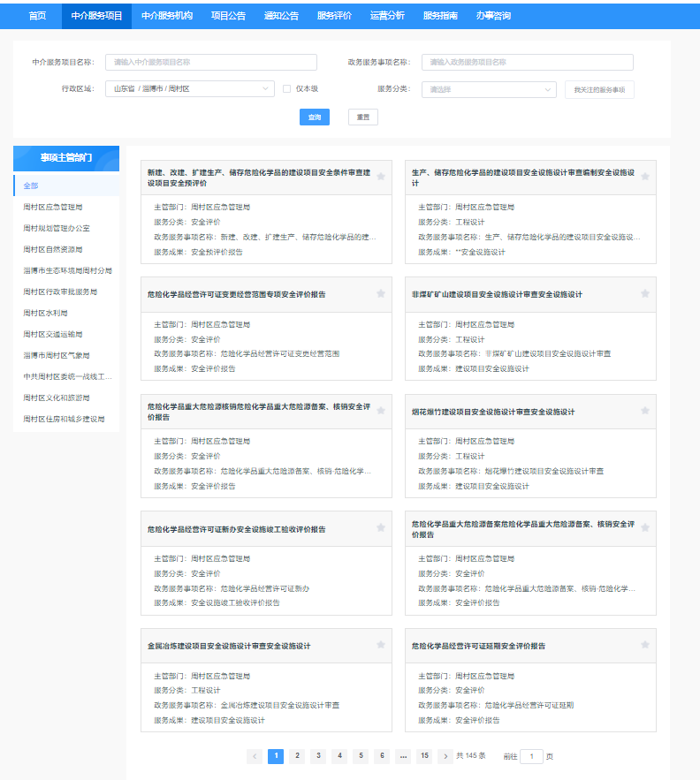This screenshot has width=700, height=780.
Task: Click the pagination ellipsis to jump pages
Action: pyautogui.click(x=403, y=756)
